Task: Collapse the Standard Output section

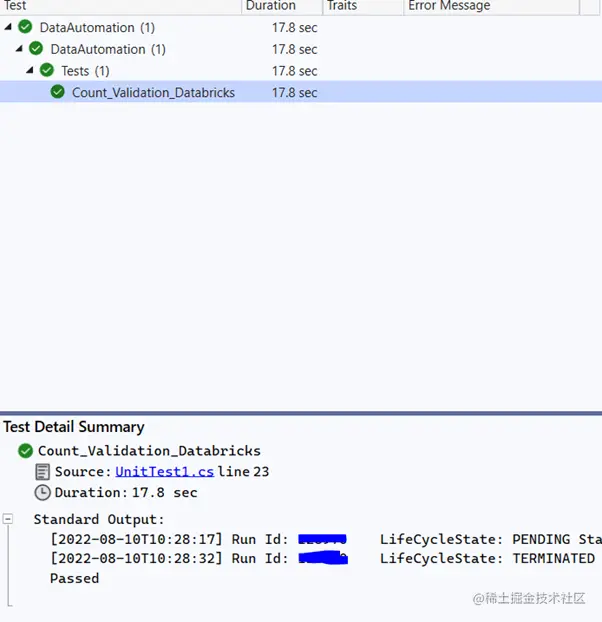Action: pyautogui.click(x=8, y=518)
